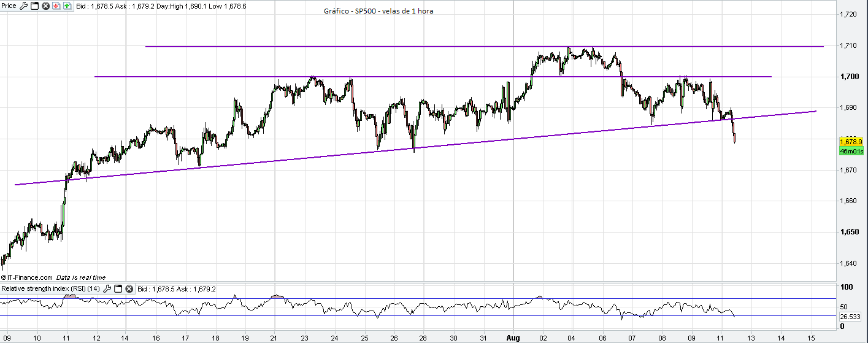Click the yellow current price tag 1,678.9

point(851,142)
